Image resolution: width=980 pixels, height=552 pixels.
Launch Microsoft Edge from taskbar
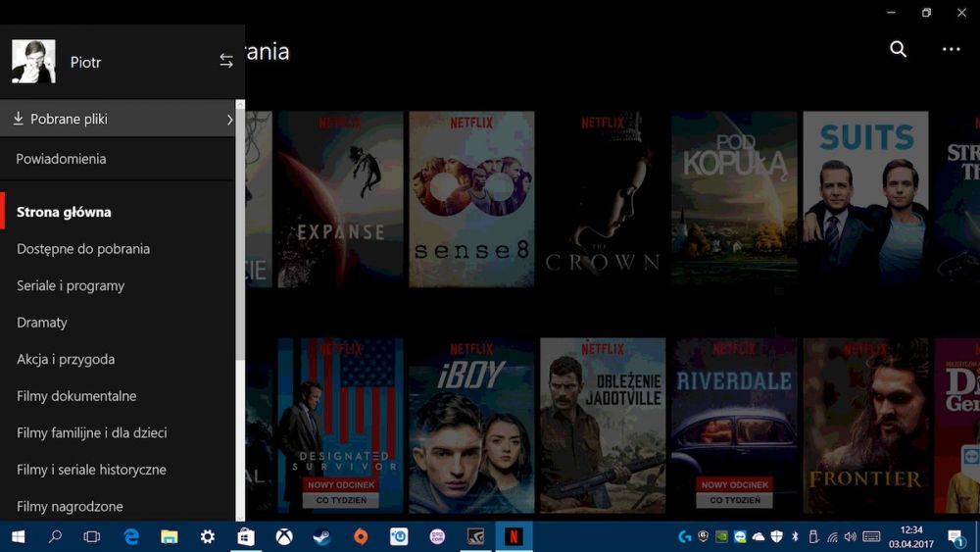click(x=131, y=536)
